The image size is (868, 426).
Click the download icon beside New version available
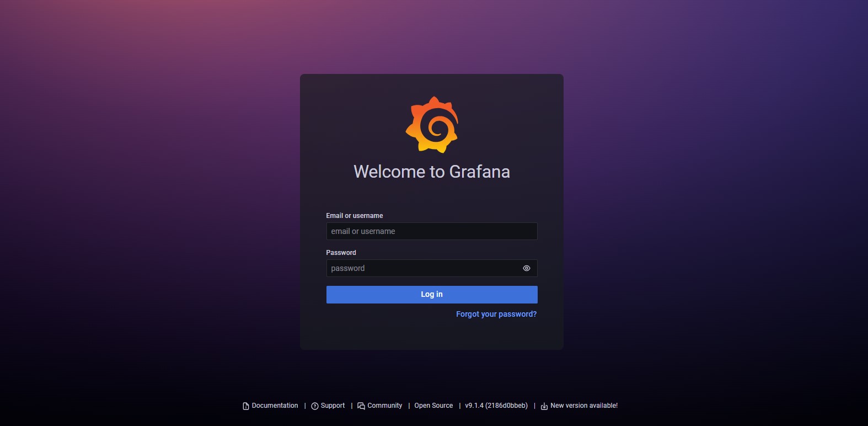(x=544, y=406)
